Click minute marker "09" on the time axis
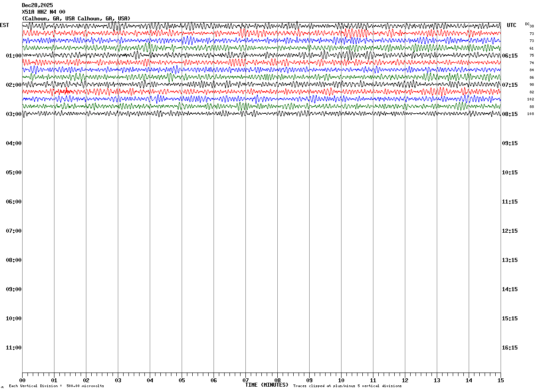 pyautogui.click(x=309, y=380)
